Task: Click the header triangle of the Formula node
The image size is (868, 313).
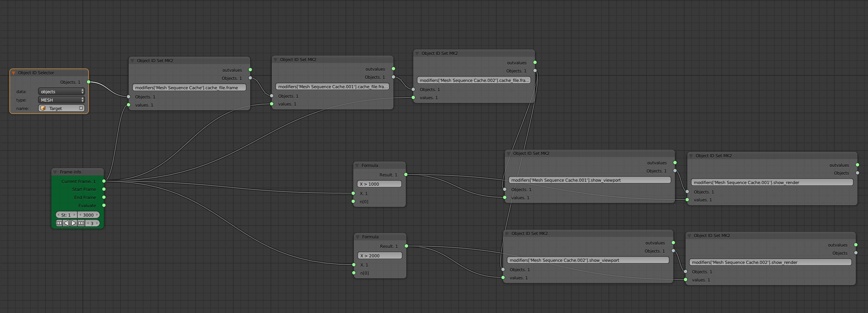Action: point(357,165)
